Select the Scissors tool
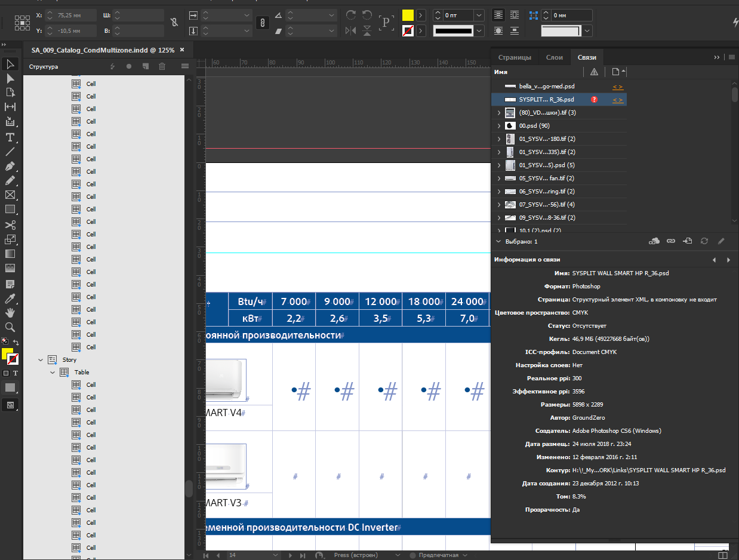 tap(10, 225)
